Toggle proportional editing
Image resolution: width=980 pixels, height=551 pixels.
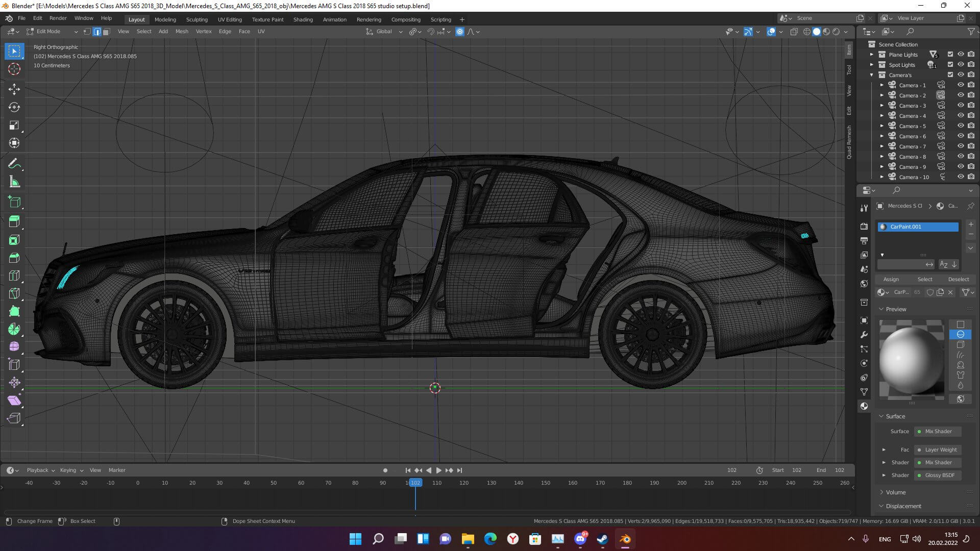(x=460, y=32)
